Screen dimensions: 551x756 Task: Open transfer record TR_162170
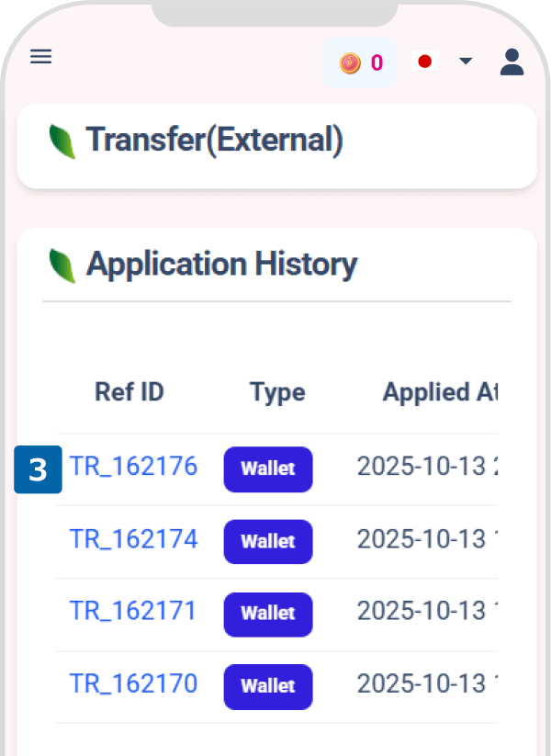[x=133, y=683]
